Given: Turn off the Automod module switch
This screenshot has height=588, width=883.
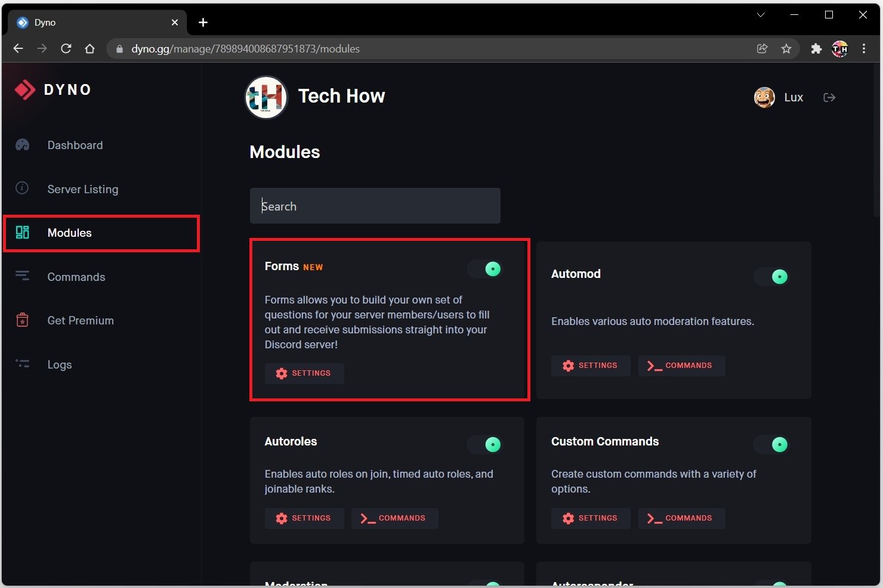Looking at the screenshot, I should pos(772,277).
